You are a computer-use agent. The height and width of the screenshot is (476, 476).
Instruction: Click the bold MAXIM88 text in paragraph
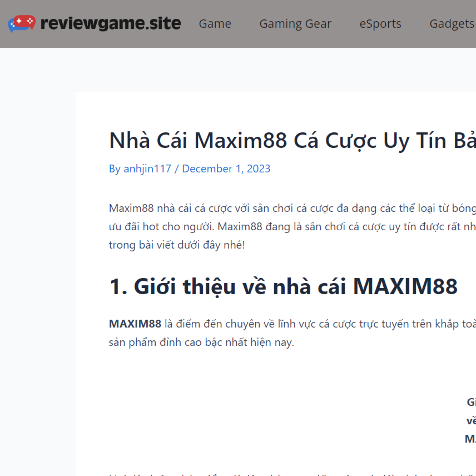(135, 324)
